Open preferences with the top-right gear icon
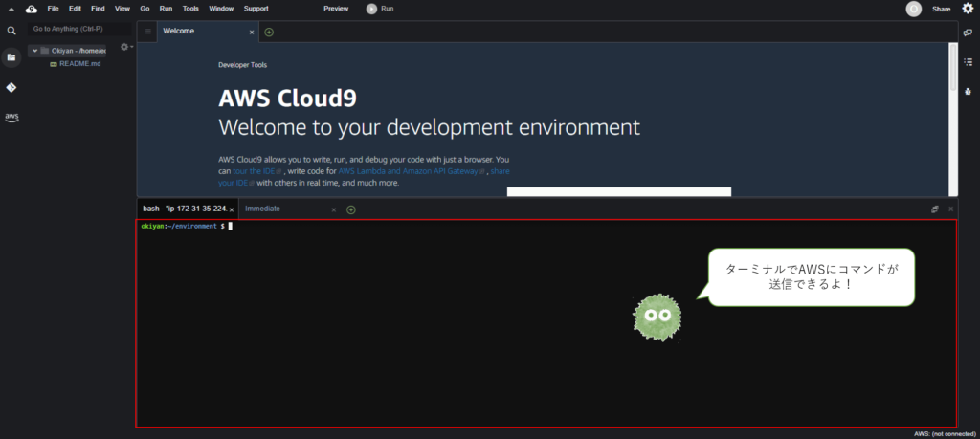 [x=967, y=9]
